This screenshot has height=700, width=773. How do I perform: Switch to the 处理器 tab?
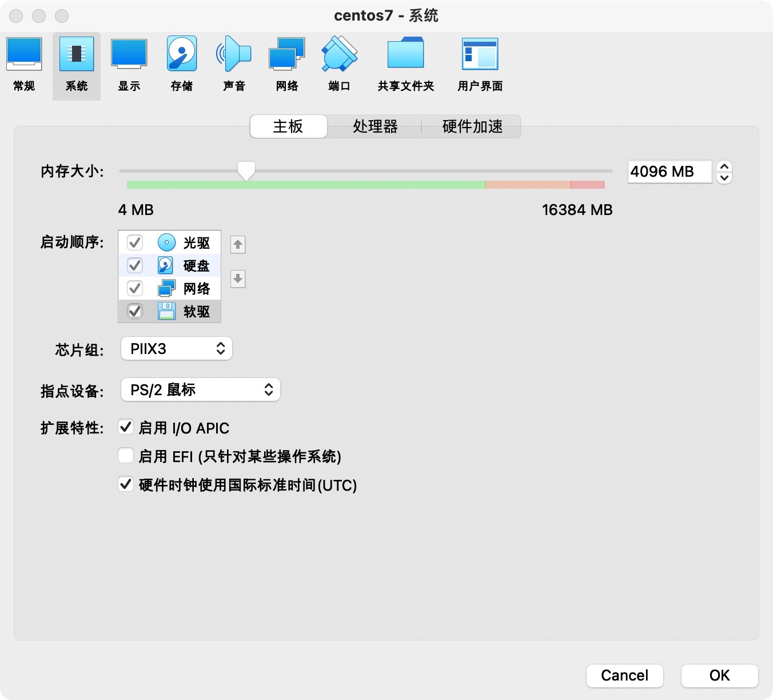pyautogui.click(x=375, y=126)
